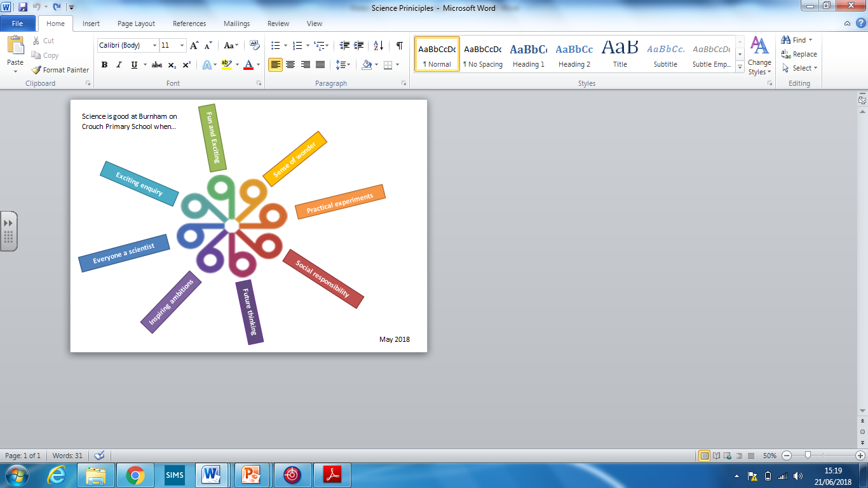Toggle Strikethrough formatting
868x488 pixels.
[x=157, y=65]
